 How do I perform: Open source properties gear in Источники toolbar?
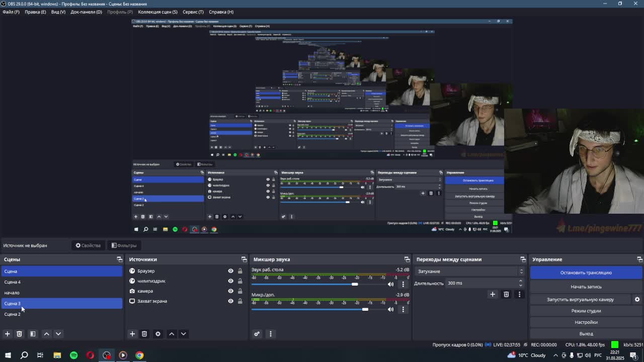(158, 334)
